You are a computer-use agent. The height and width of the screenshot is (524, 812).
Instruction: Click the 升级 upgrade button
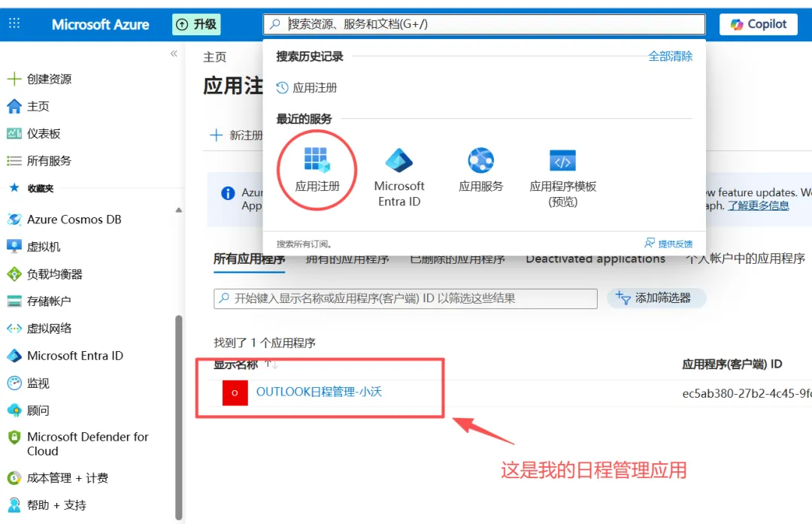coord(196,24)
